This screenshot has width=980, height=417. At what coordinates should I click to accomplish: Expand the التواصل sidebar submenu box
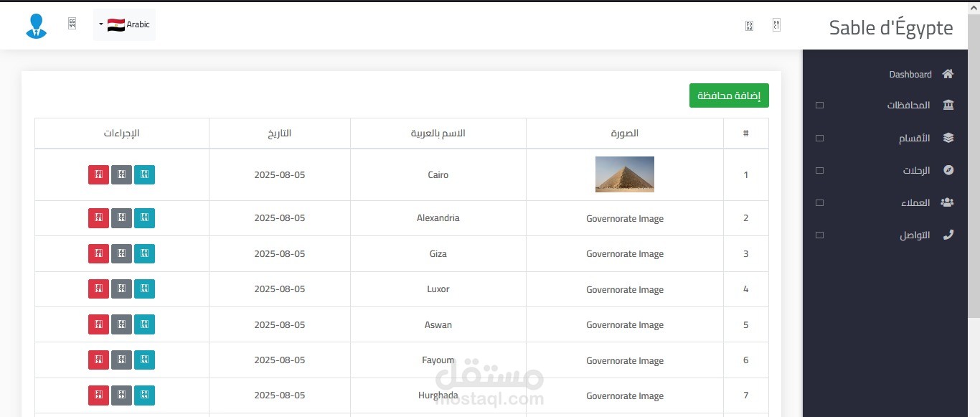(x=820, y=235)
